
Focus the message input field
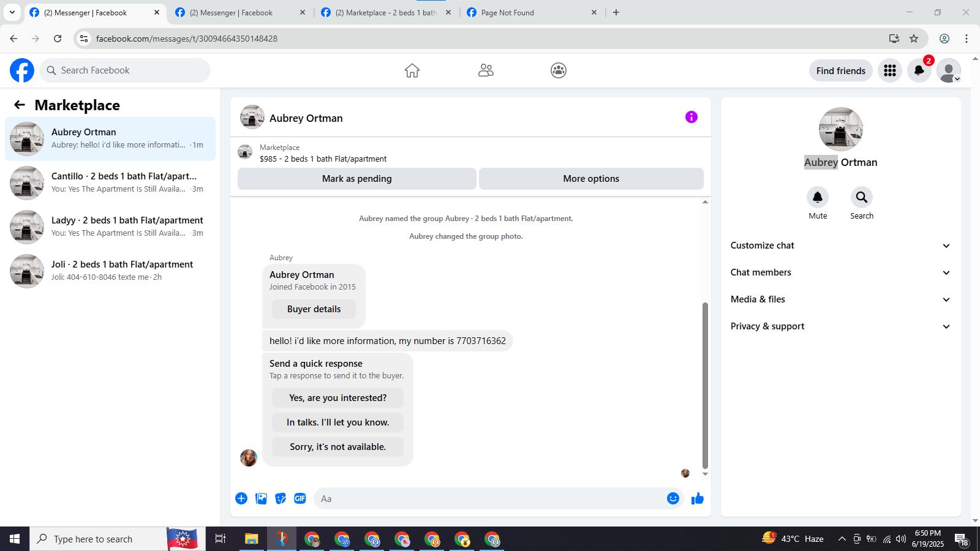tap(490, 498)
